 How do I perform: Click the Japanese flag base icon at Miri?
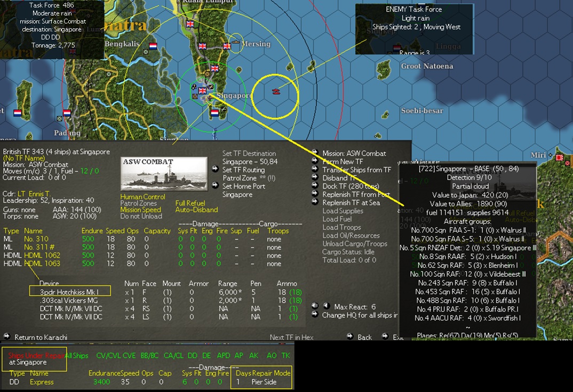559,157
